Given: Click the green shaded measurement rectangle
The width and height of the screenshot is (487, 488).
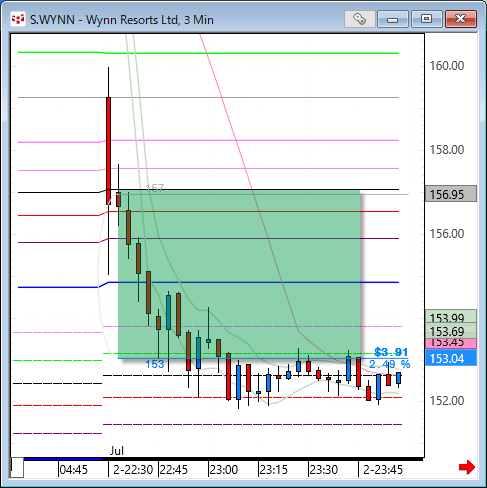Looking at the screenshot, I should pyautogui.click(x=239, y=274).
